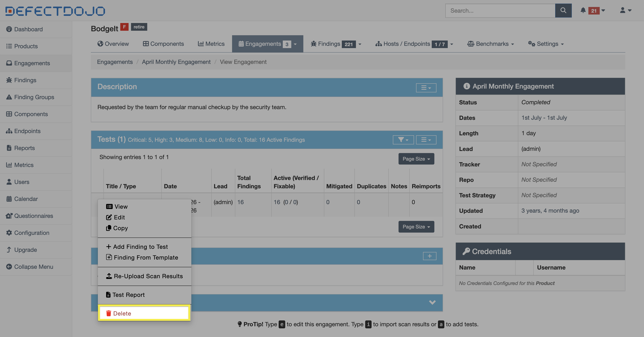Click the DefectDojo logo
Screen dimensions: 644x337
coord(55,11)
